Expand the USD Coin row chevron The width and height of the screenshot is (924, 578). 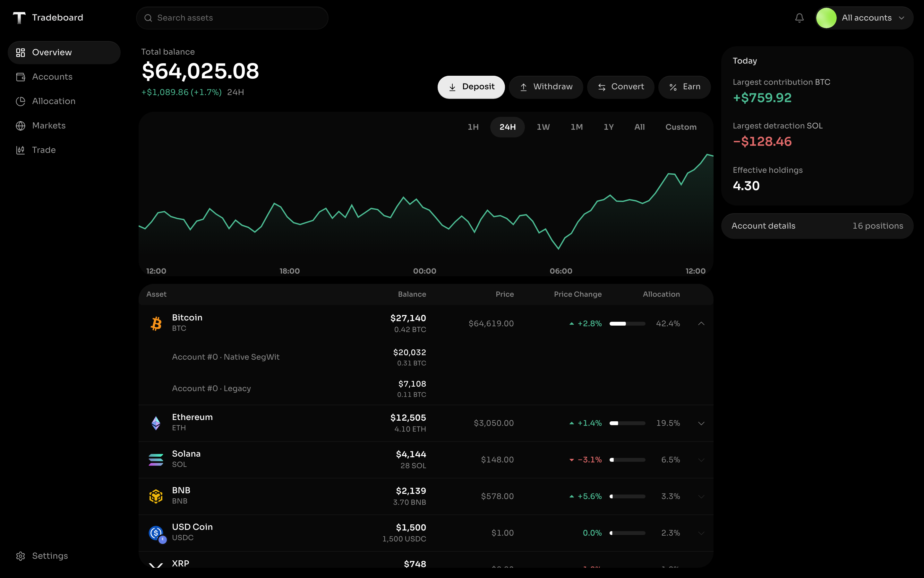(x=701, y=533)
